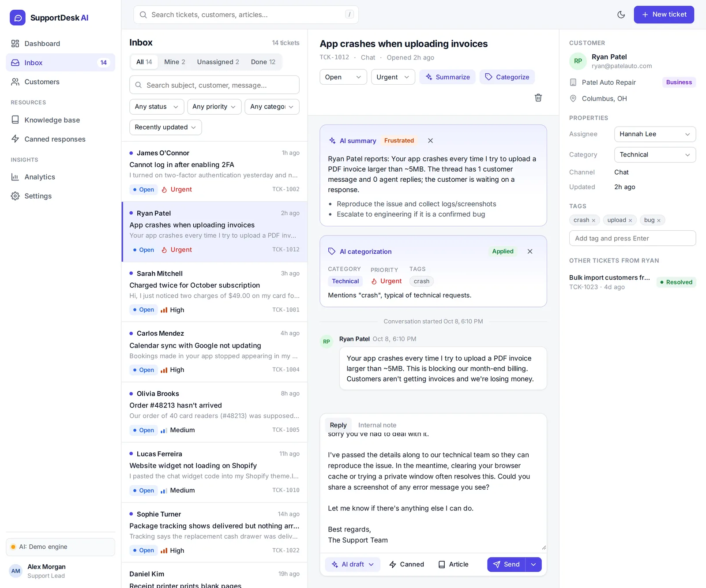Switch to the Done tab
This screenshot has width=706, height=588.
pyautogui.click(x=263, y=62)
